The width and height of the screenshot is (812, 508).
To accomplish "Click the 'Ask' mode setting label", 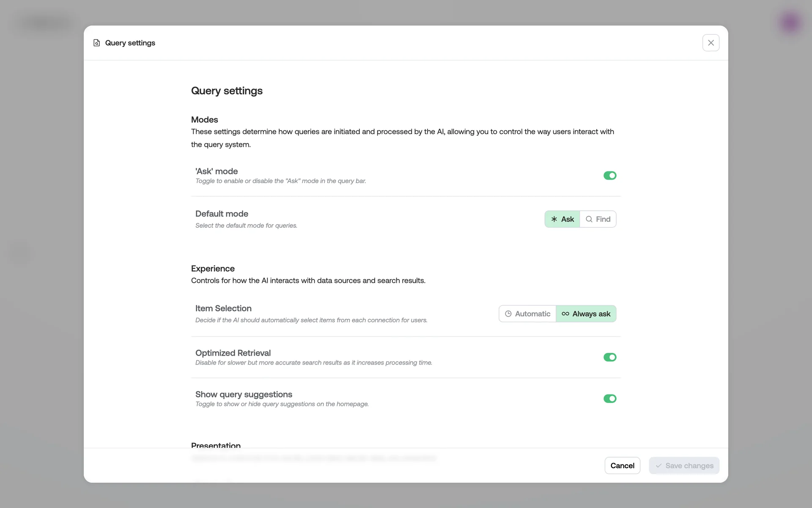I will pos(217,171).
